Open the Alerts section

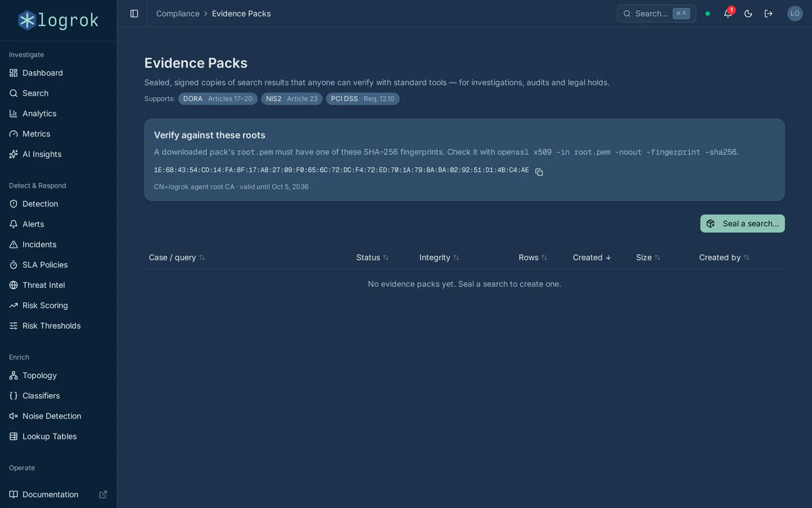58,224
